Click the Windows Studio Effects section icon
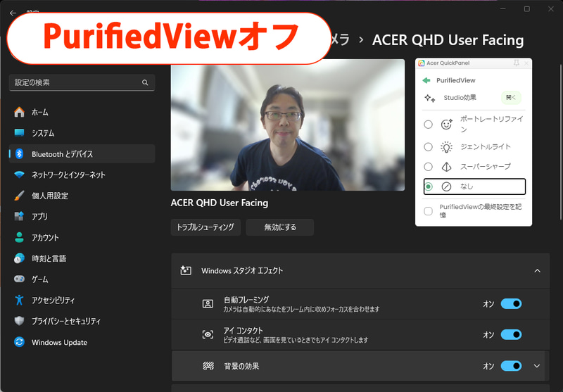This screenshot has width=563, height=392. click(186, 271)
